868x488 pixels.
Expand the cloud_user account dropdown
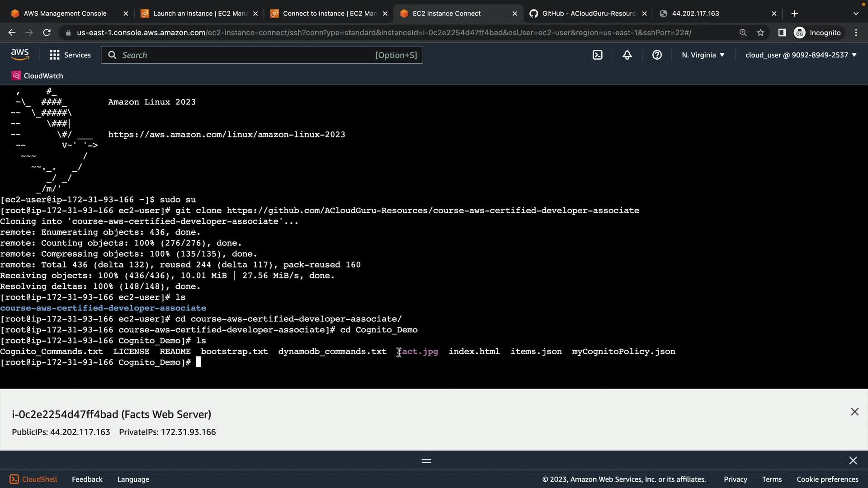tap(801, 55)
